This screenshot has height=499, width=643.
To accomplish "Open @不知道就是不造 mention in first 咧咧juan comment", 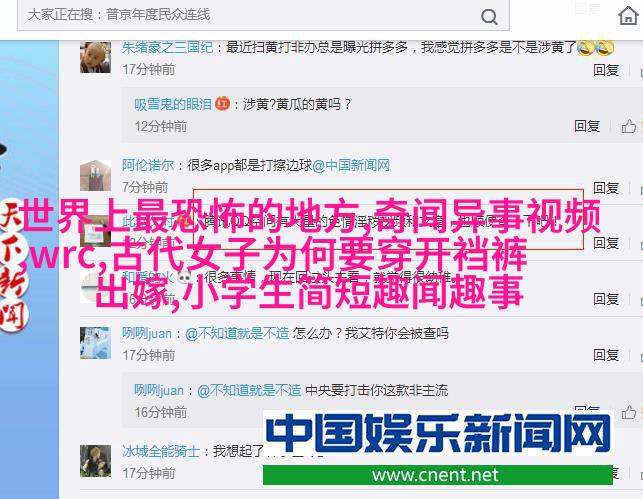I will pyautogui.click(x=237, y=333).
